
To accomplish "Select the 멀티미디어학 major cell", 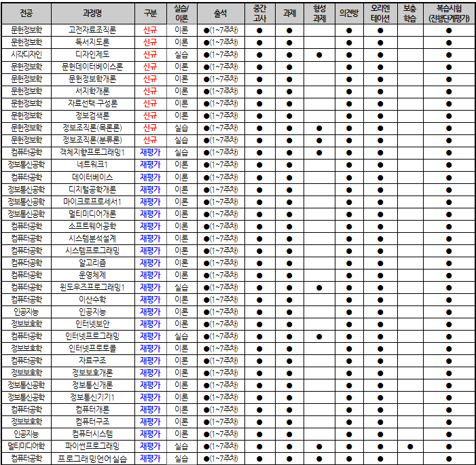I will pyautogui.click(x=26, y=446).
